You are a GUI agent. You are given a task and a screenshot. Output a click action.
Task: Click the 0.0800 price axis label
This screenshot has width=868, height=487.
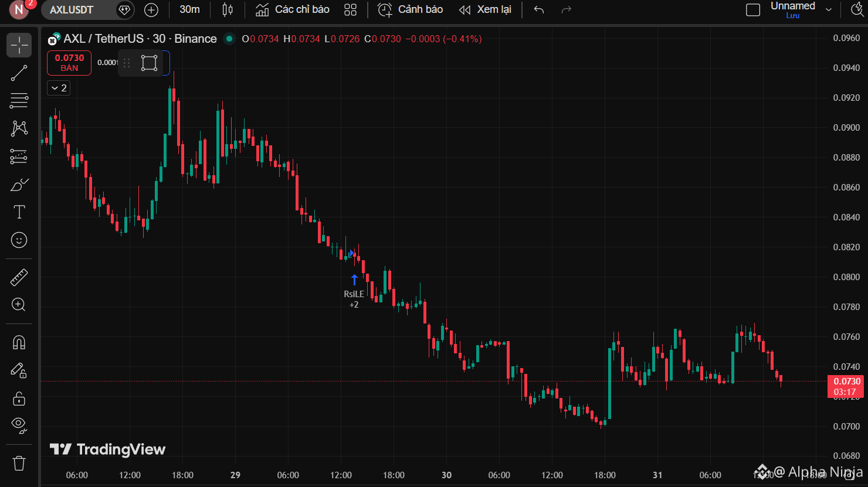846,277
